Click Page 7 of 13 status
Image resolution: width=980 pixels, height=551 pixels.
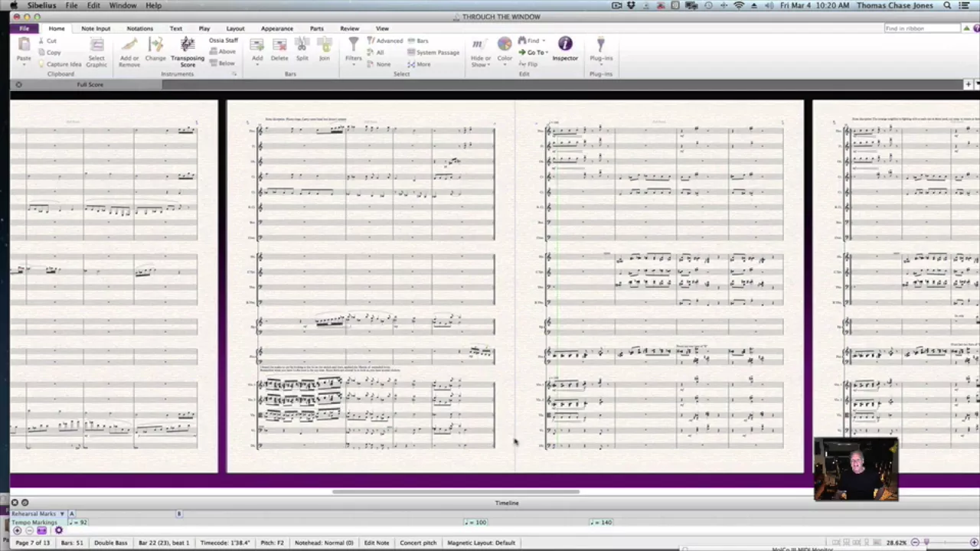click(x=33, y=543)
